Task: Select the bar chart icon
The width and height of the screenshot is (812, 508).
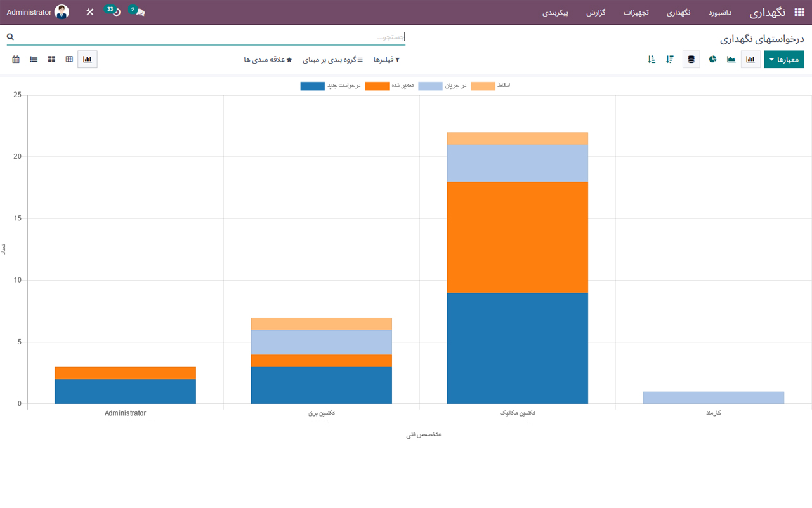Action: [x=750, y=59]
